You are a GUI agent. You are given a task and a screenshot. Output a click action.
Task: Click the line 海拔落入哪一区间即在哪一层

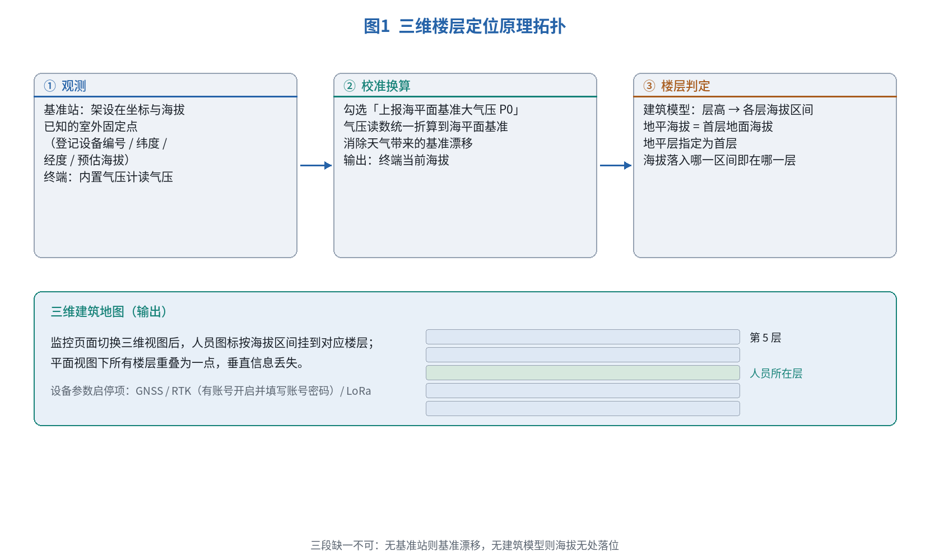click(x=719, y=160)
